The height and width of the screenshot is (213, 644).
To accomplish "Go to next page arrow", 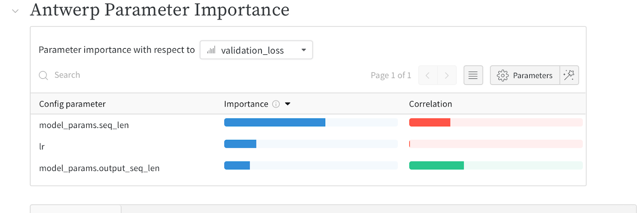I will click(x=447, y=75).
